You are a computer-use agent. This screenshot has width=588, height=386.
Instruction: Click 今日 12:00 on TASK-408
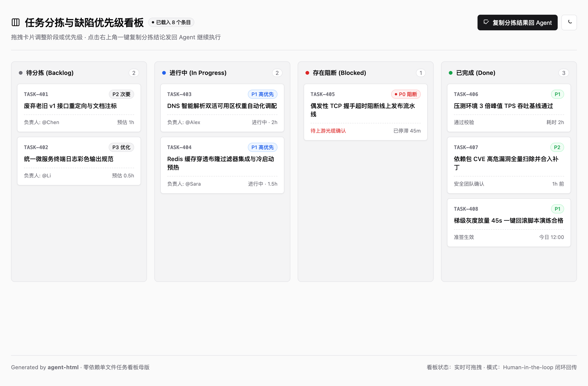(x=551, y=237)
